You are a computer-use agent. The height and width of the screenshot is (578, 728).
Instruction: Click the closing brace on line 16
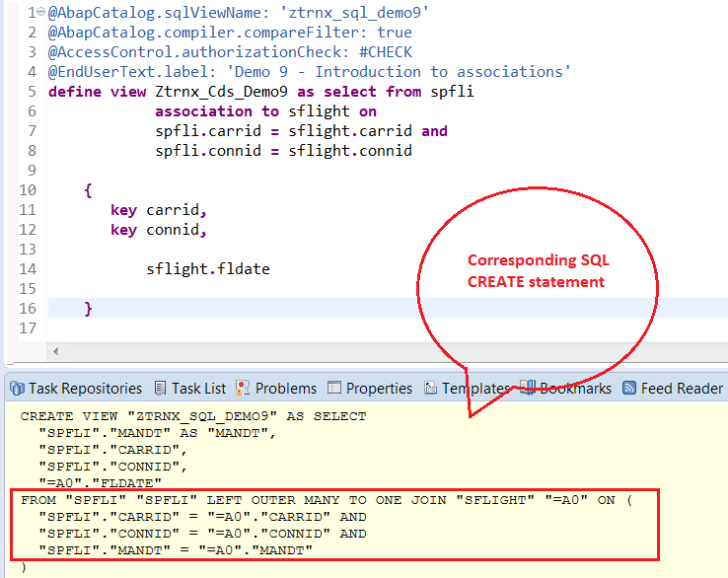(x=88, y=309)
